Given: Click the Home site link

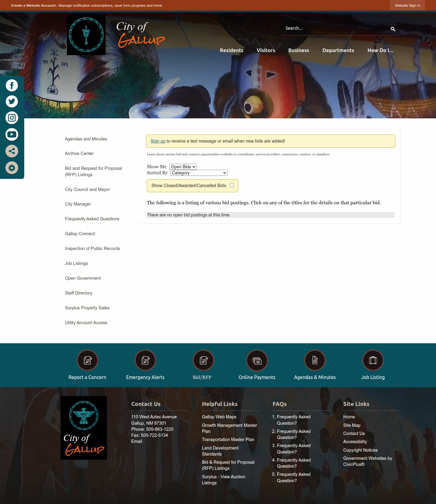Looking at the screenshot, I should pyautogui.click(x=349, y=417).
